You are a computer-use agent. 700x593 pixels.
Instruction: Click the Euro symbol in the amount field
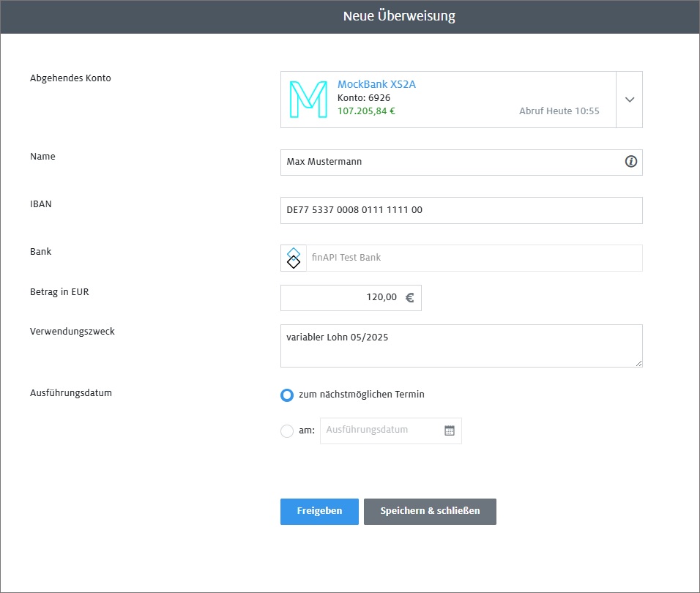point(409,298)
